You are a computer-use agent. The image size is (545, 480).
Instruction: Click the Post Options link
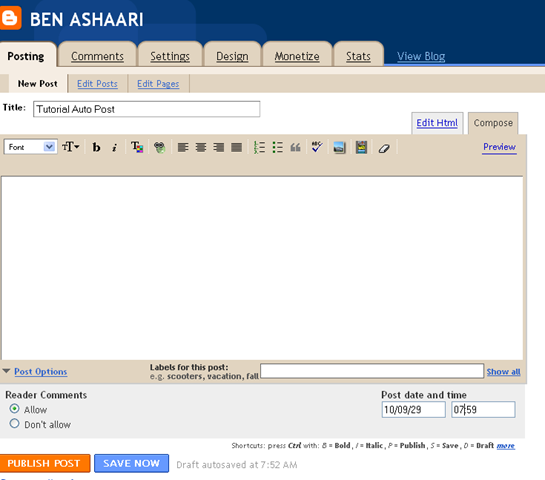pyautogui.click(x=41, y=372)
